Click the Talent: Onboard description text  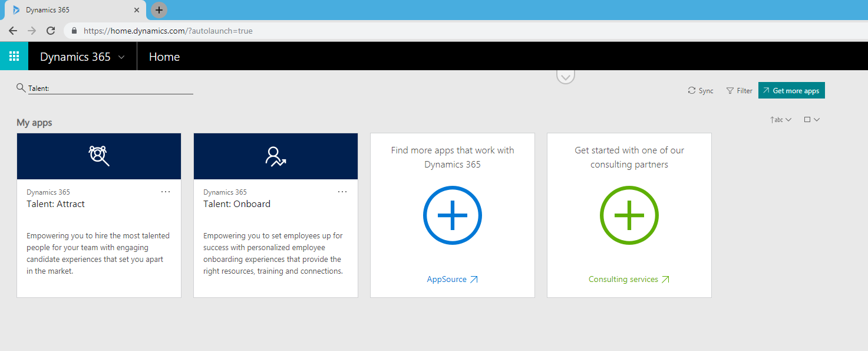[273, 254]
